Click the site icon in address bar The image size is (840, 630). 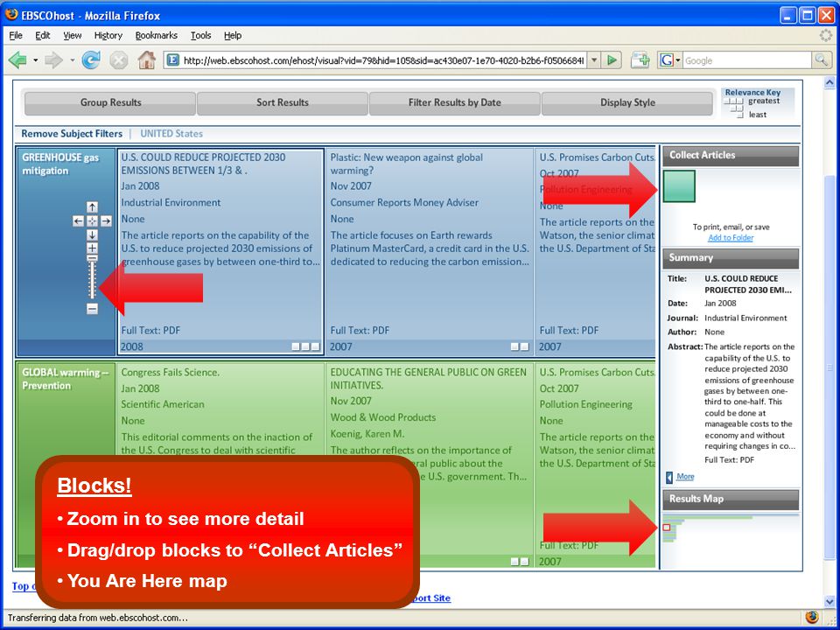coord(172,60)
